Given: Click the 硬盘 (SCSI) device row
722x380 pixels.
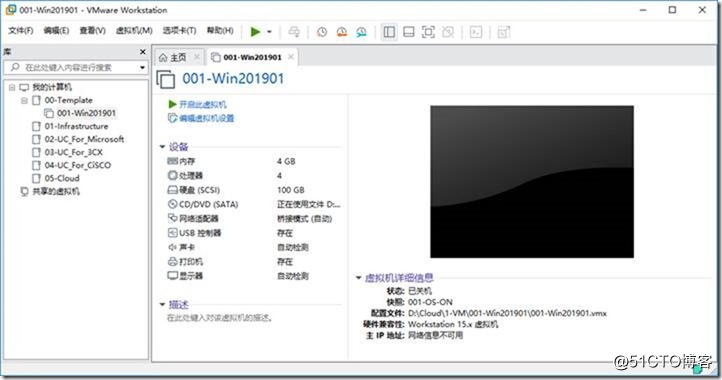Looking at the screenshot, I should point(254,190).
